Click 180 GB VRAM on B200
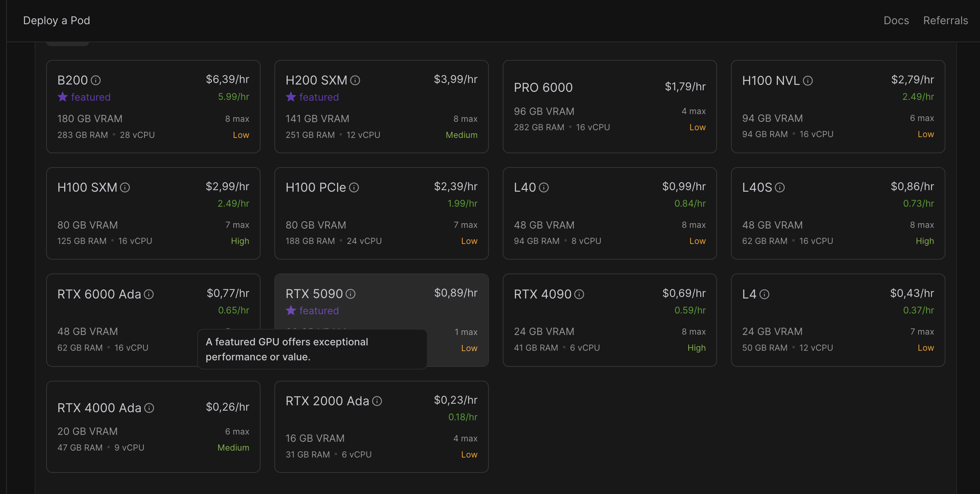This screenshot has width=980, height=494. (90, 119)
